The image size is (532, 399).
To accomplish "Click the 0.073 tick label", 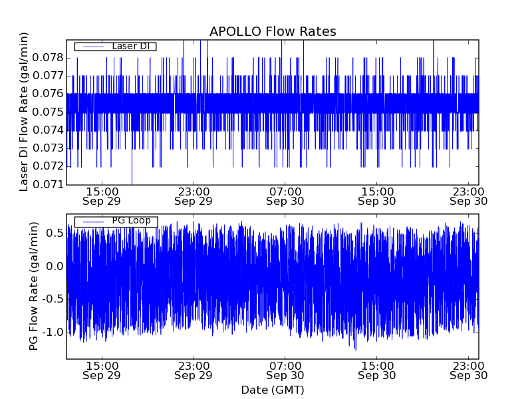I will tap(48, 148).
